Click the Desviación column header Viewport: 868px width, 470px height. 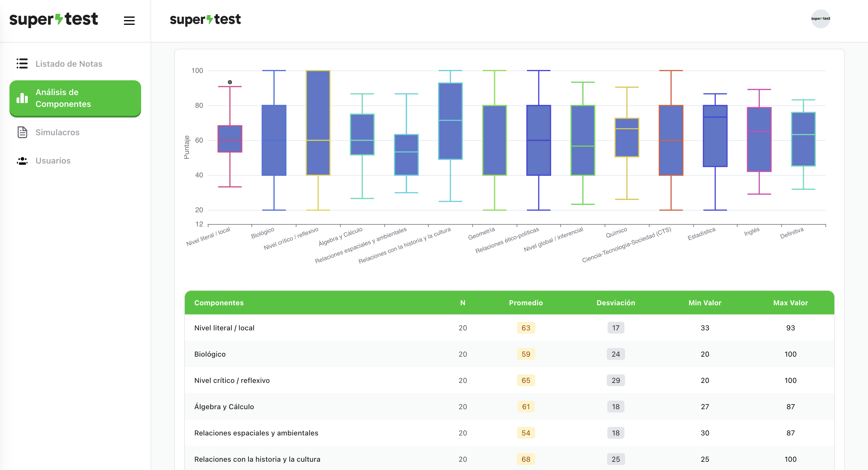point(615,303)
